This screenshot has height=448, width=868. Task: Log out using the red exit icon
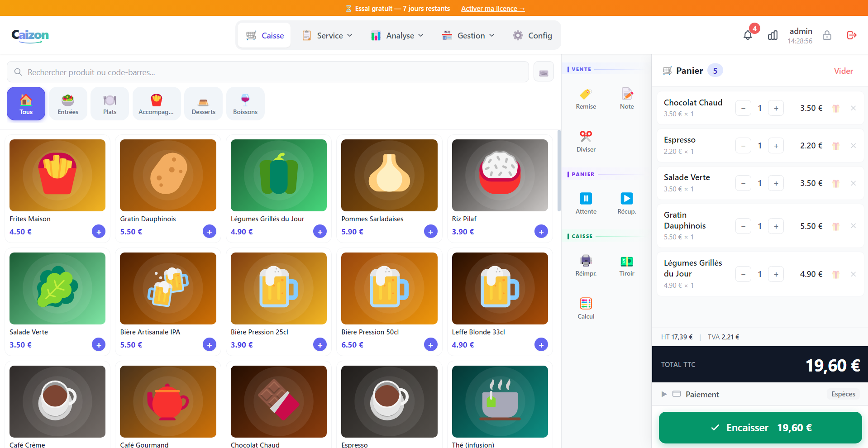tap(851, 35)
